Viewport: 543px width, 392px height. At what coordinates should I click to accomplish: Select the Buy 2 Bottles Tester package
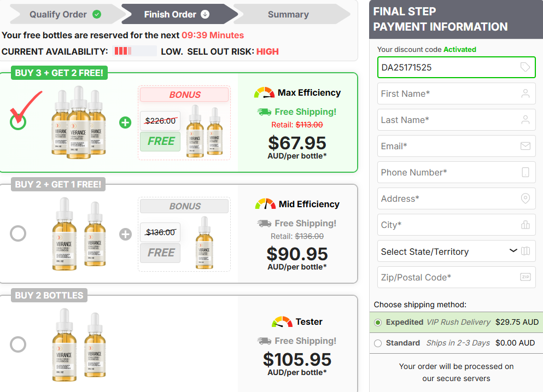pyautogui.click(x=18, y=344)
